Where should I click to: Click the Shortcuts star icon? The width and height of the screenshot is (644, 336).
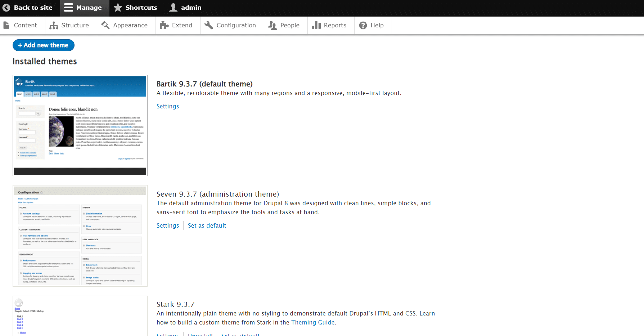[118, 8]
